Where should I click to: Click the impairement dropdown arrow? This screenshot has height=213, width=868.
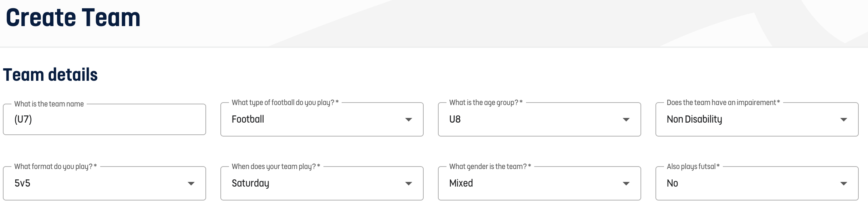(844, 120)
